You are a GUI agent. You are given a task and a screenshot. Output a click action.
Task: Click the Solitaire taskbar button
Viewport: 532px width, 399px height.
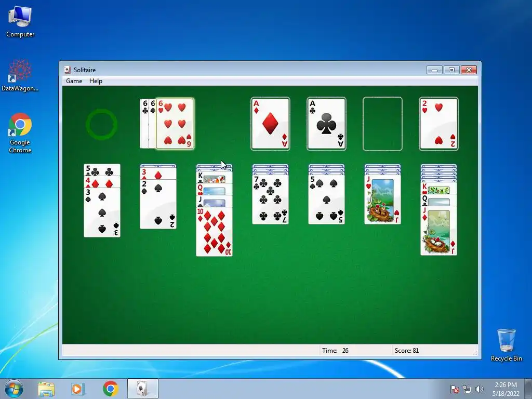pos(143,389)
